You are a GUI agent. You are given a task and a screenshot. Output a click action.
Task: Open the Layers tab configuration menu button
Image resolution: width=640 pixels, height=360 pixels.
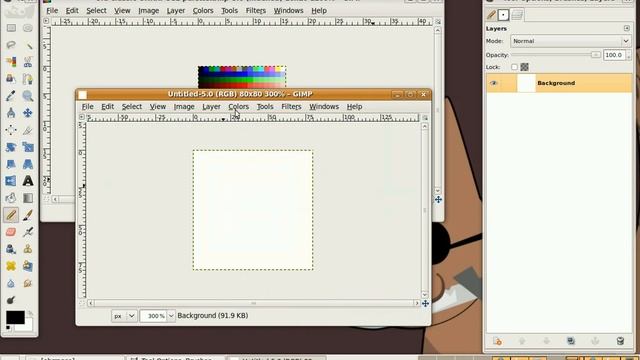(627, 28)
